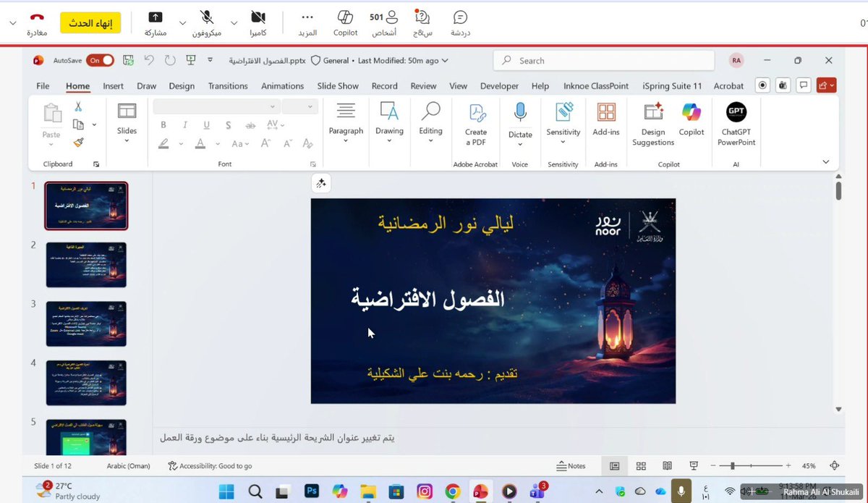Open the Editing group dropdown
868x503 pixels.
coord(430,122)
